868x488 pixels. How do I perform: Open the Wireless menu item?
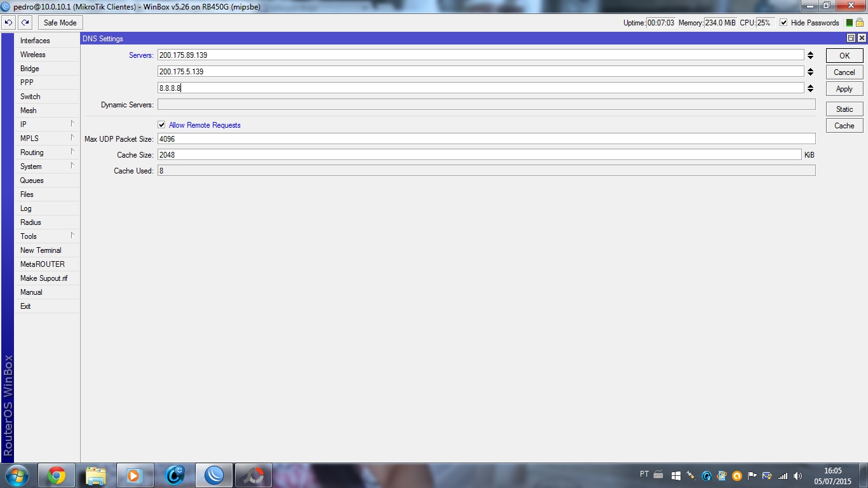(x=48, y=55)
